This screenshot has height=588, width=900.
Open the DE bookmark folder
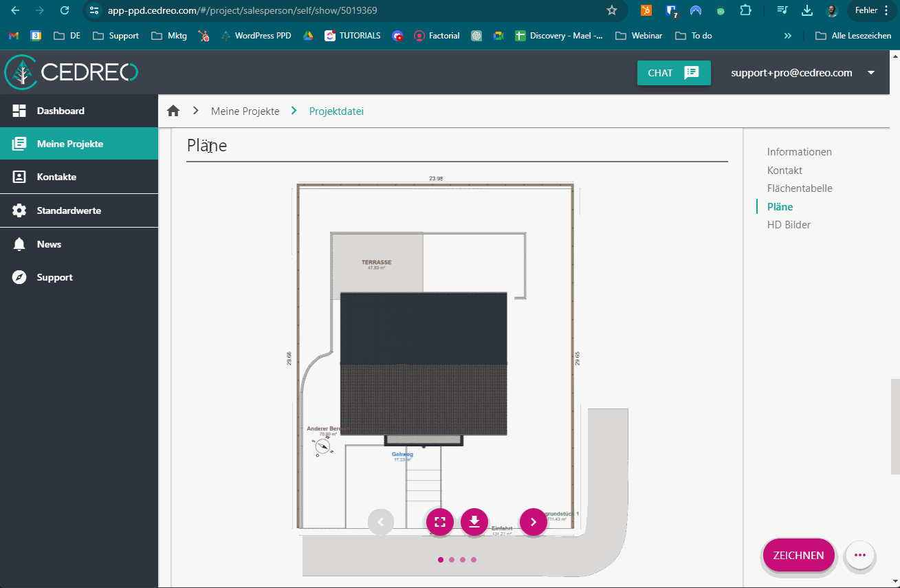click(67, 36)
